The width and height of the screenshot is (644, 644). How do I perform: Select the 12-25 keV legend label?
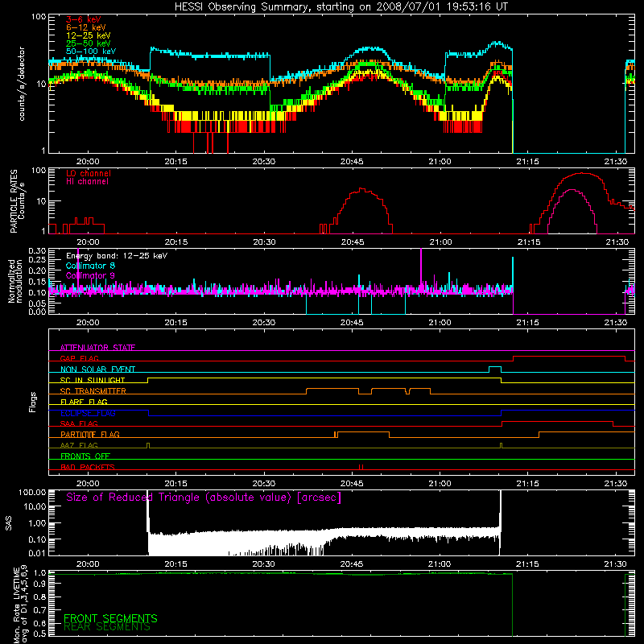(x=89, y=35)
